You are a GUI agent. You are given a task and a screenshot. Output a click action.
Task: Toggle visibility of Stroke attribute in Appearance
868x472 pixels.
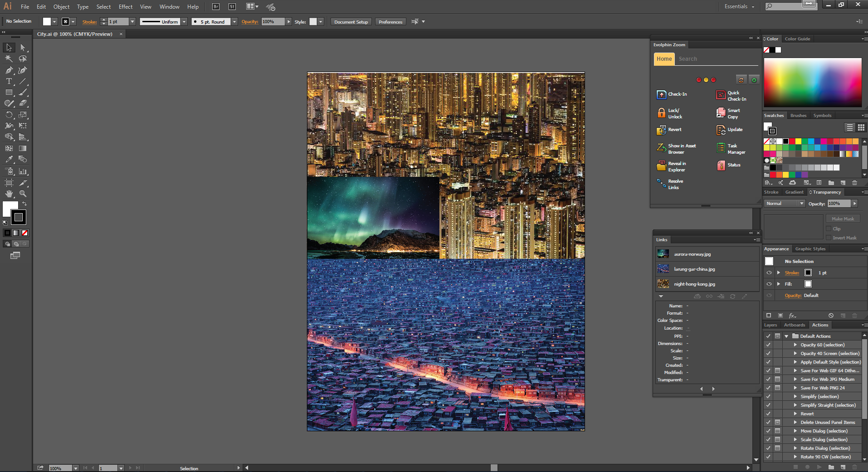(x=769, y=272)
